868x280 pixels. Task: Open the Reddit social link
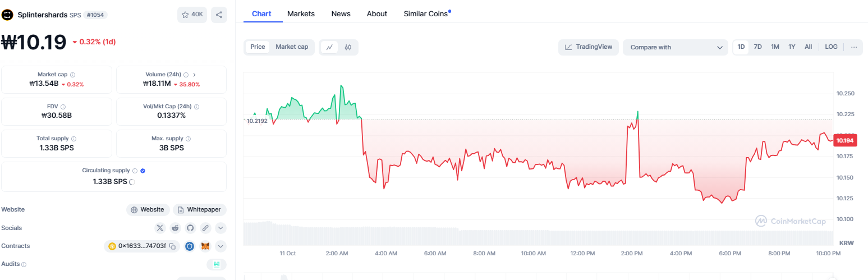[x=175, y=228]
